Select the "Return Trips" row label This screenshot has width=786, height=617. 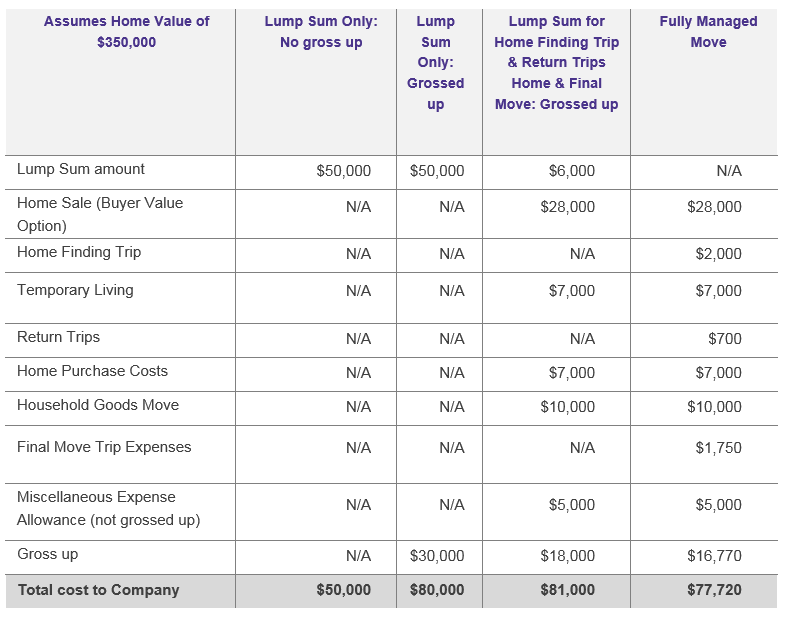(x=58, y=337)
